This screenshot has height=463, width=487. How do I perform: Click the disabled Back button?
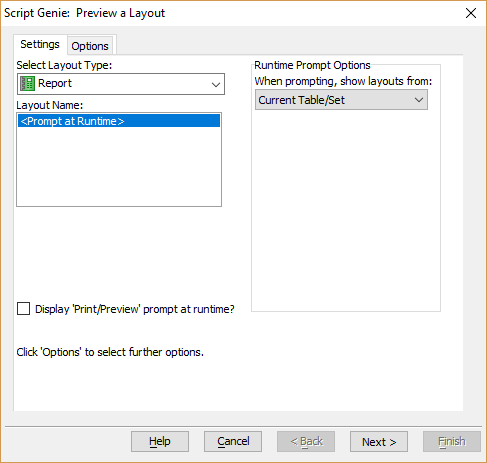[306, 441]
